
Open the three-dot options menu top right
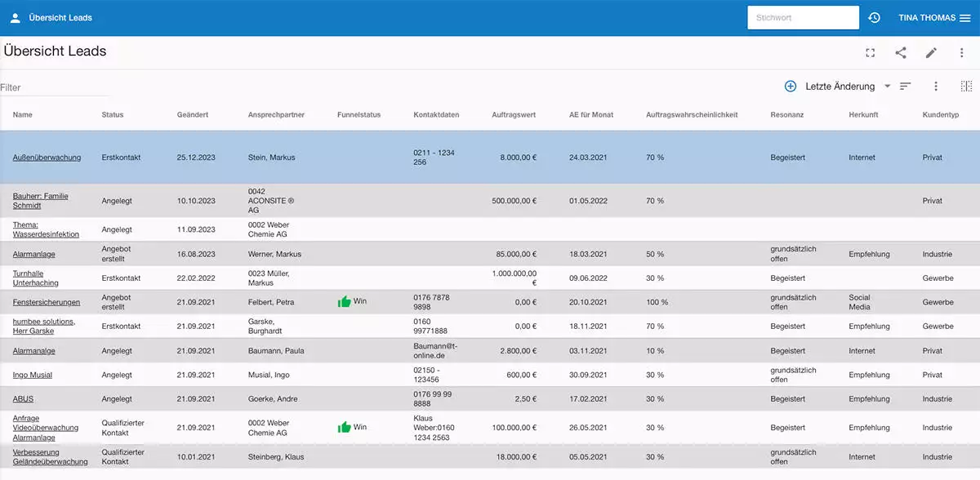click(x=961, y=52)
